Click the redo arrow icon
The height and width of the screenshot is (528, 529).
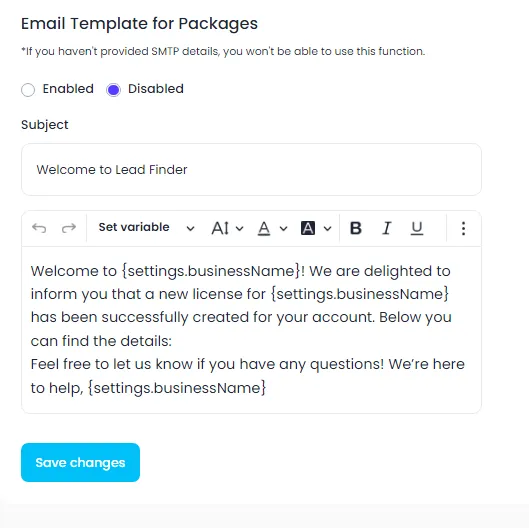coord(69,228)
